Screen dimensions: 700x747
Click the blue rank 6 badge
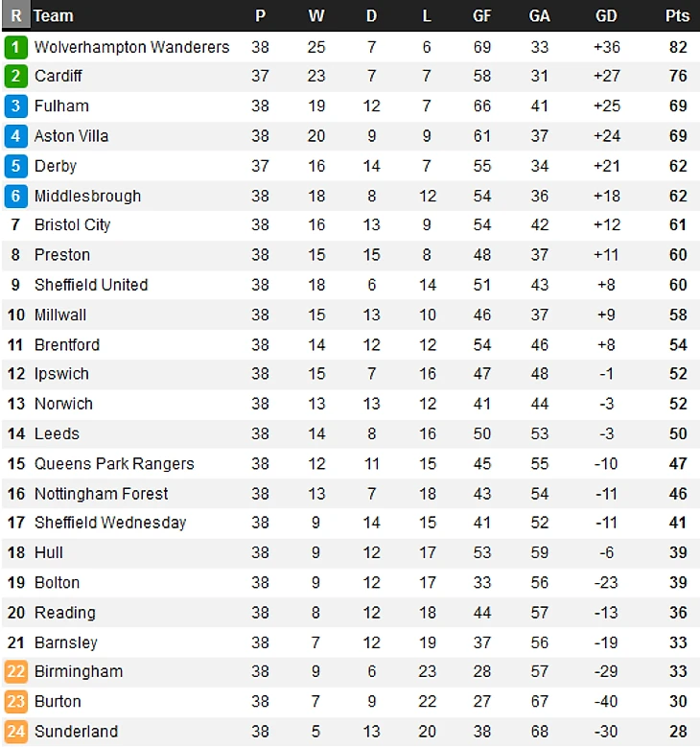click(x=15, y=196)
